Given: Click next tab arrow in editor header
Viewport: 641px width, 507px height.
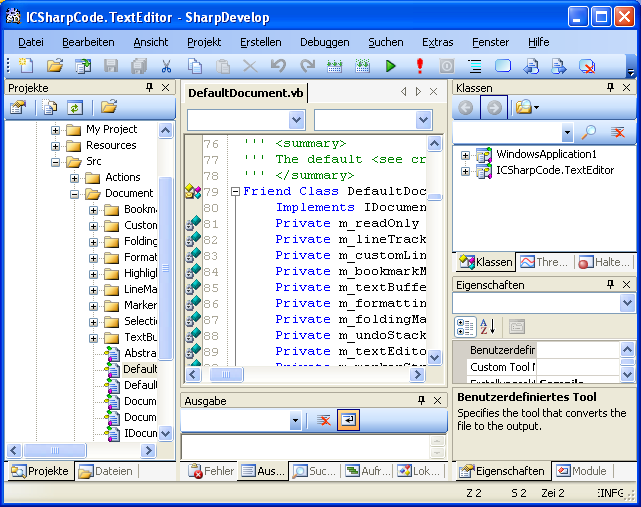Looking at the screenshot, I should pyautogui.click(x=418, y=92).
